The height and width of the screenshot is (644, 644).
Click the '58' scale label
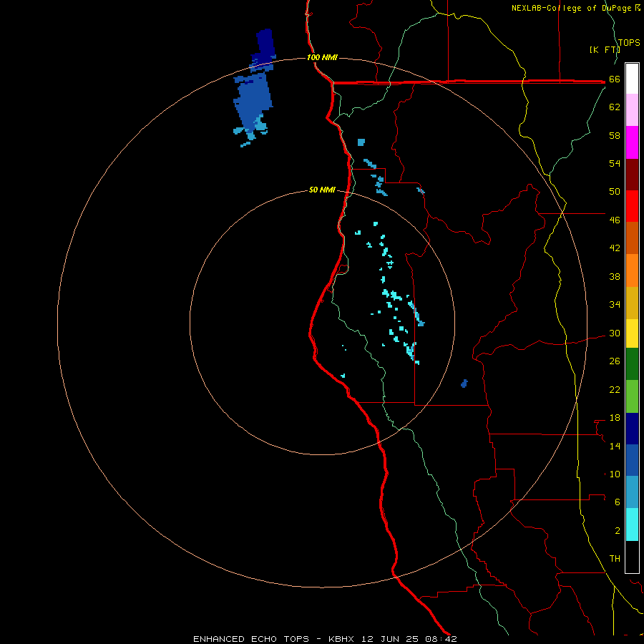click(x=615, y=135)
